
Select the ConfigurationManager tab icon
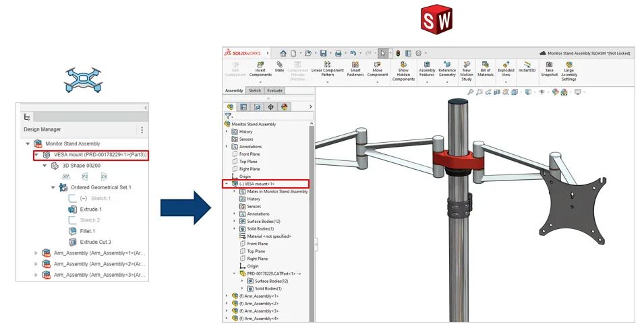[x=257, y=107]
